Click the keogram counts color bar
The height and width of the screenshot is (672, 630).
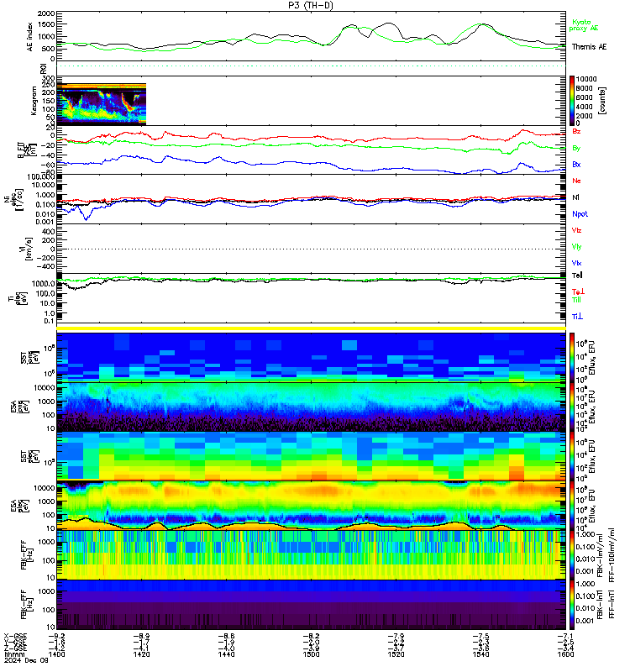coord(572,101)
